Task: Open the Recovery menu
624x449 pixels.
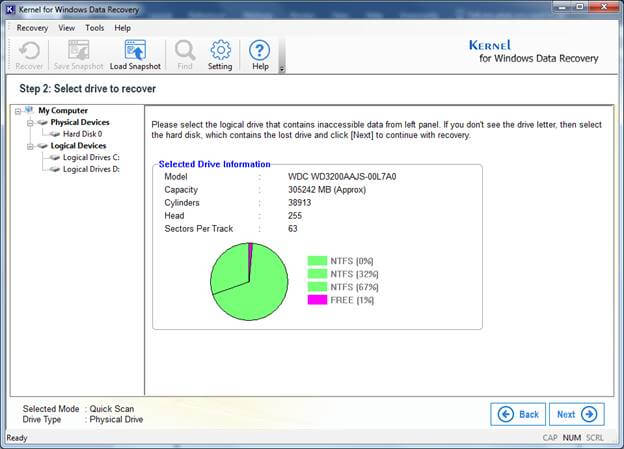Action: point(32,28)
